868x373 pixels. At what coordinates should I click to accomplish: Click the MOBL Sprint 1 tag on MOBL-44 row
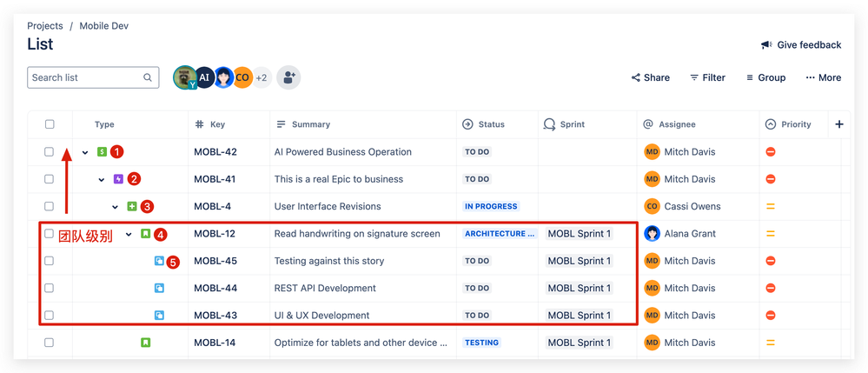coord(579,288)
